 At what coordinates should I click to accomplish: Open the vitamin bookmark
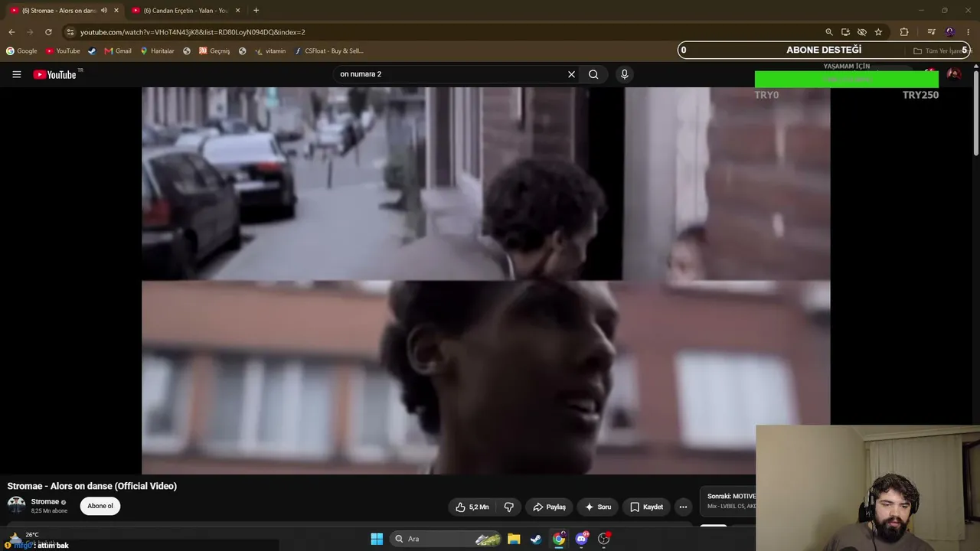pyautogui.click(x=270, y=51)
